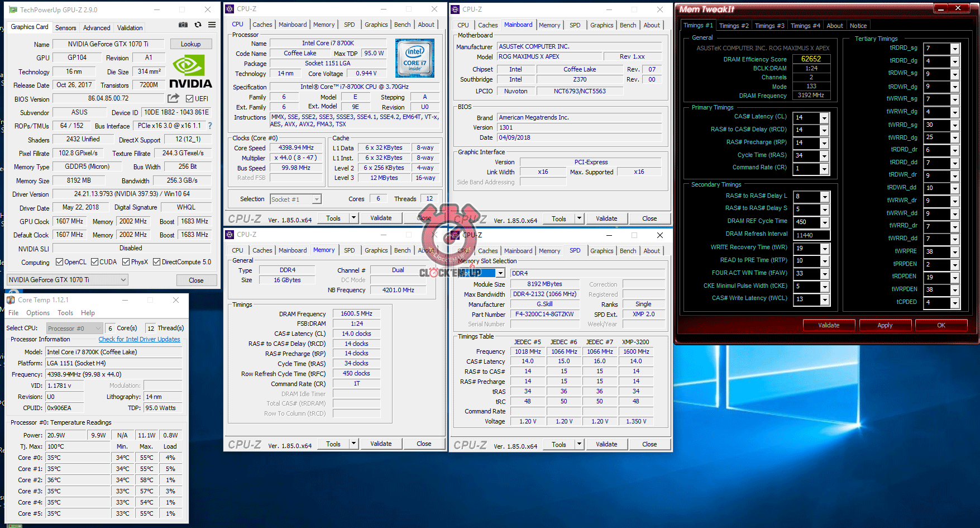Toggle the UEFI checkbox
980x528 pixels.
(x=190, y=99)
